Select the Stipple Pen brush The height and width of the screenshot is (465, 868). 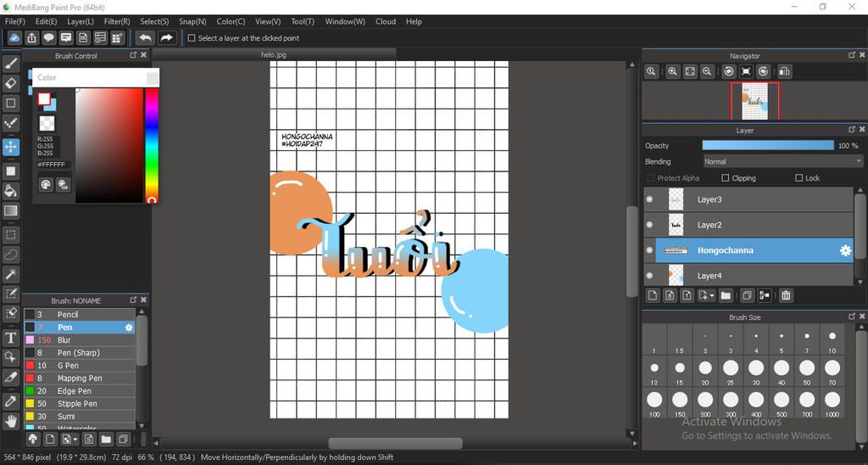tap(80, 403)
